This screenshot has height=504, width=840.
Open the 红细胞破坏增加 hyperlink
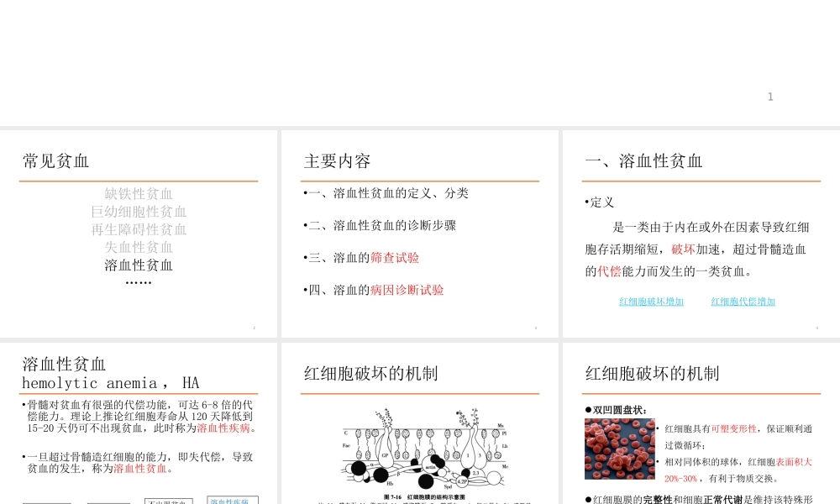coord(651,302)
